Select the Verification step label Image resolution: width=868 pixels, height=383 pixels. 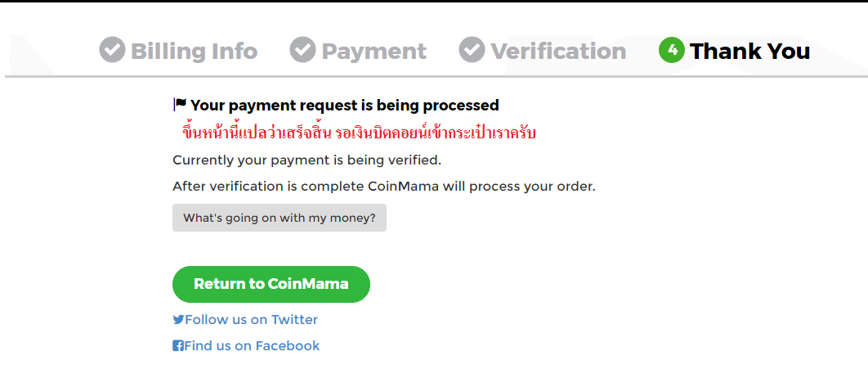tap(558, 51)
